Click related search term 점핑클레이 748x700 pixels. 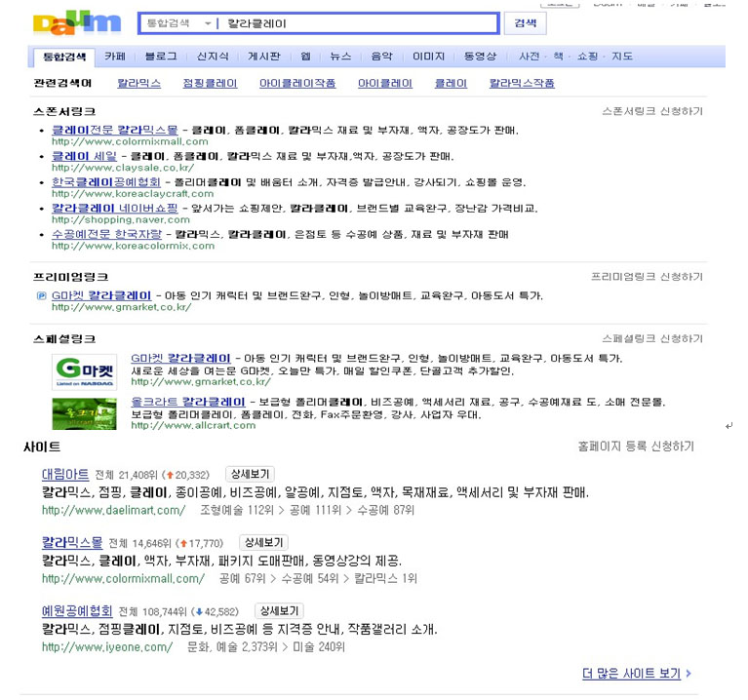(x=210, y=84)
